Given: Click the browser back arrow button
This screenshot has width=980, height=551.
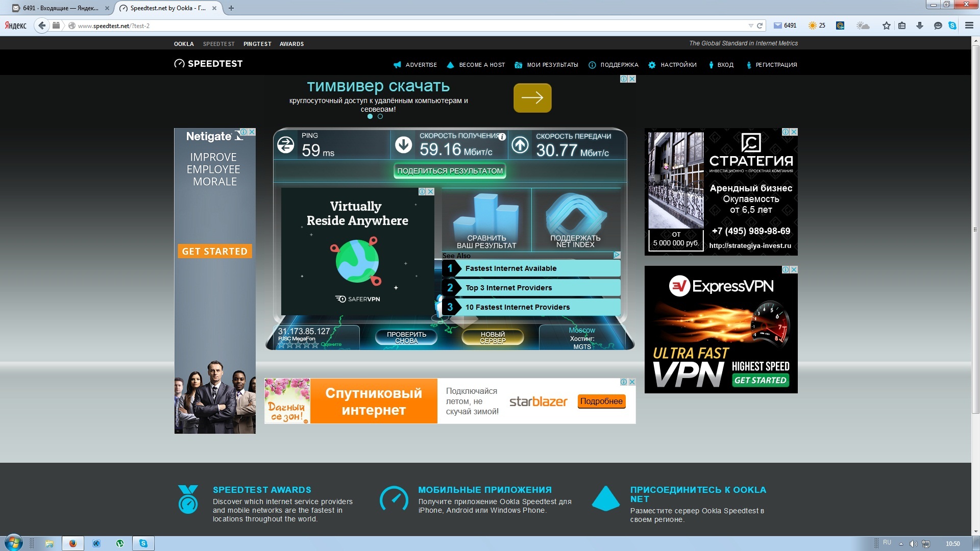Looking at the screenshot, I should [x=42, y=26].
